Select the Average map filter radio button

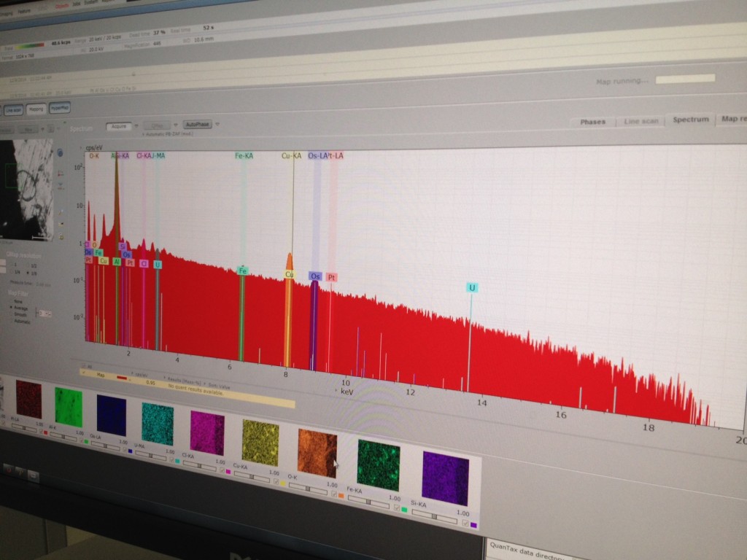click(12, 308)
